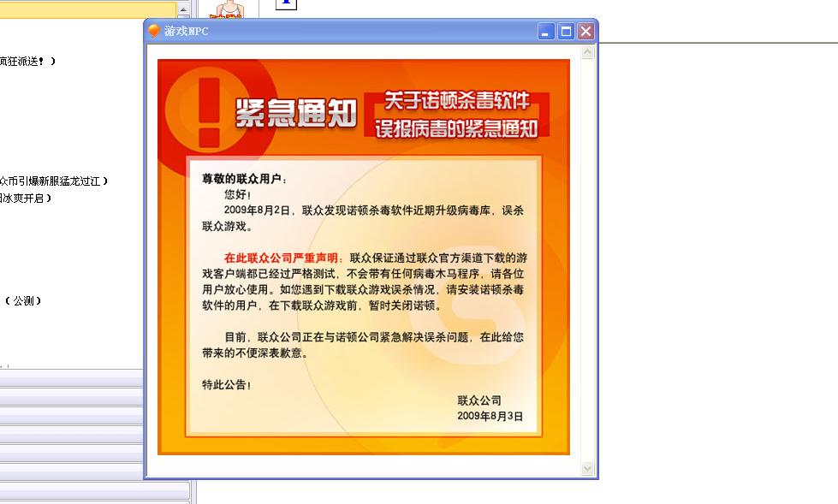This screenshot has width=838, height=504.
Task: Click the 2009年8月3日 date at the notice's end
Action: point(490,416)
